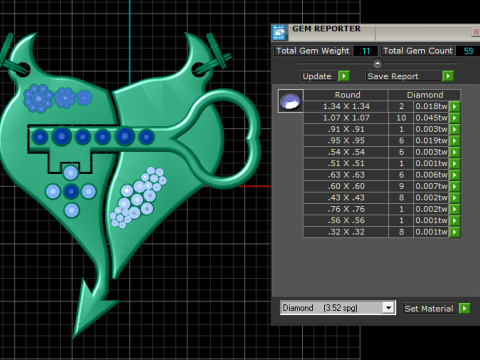Click the count 9 cell
480x360 pixels.
tap(401, 186)
